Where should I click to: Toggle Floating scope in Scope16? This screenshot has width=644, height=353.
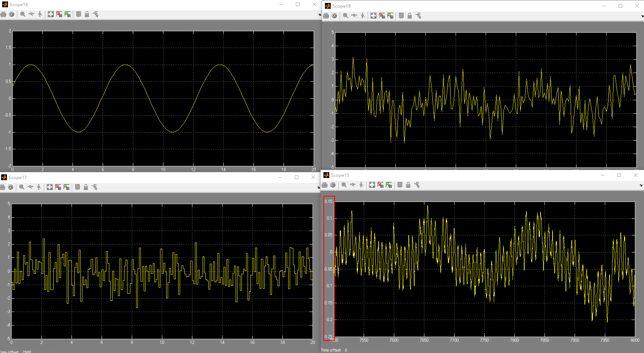(x=78, y=14)
